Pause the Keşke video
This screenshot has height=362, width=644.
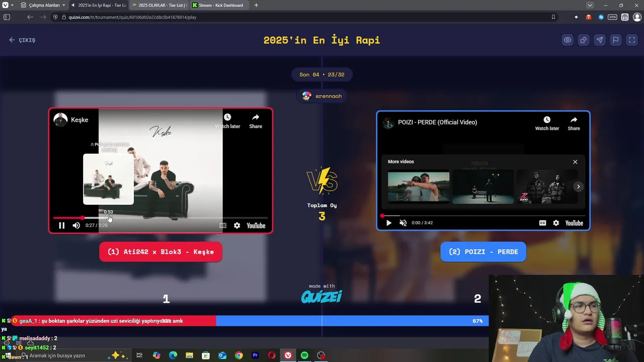[61, 226]
